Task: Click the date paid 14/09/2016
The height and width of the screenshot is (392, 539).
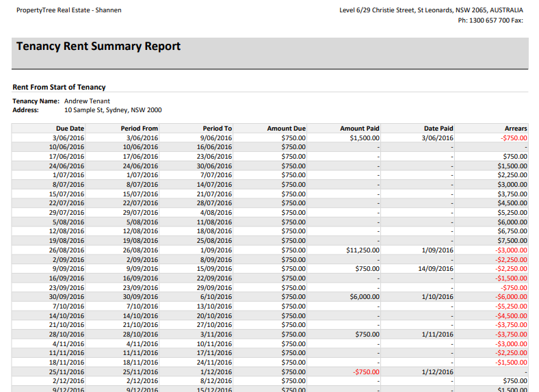Action: coord(436,269)
